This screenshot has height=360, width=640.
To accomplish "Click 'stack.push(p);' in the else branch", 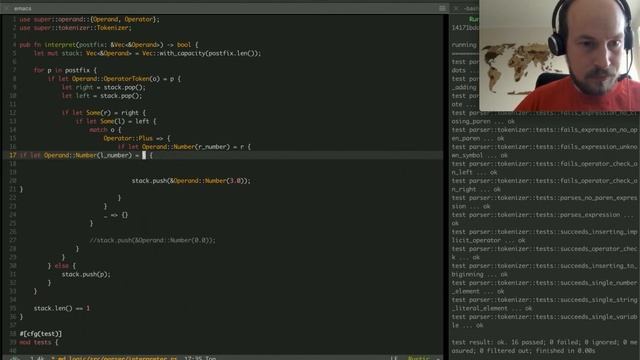I will 86,274.
